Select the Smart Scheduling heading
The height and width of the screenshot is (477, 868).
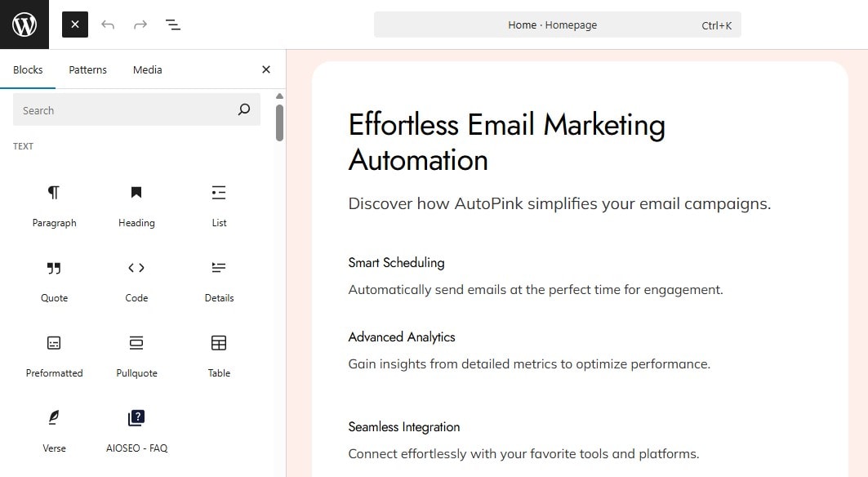(396, 263)
